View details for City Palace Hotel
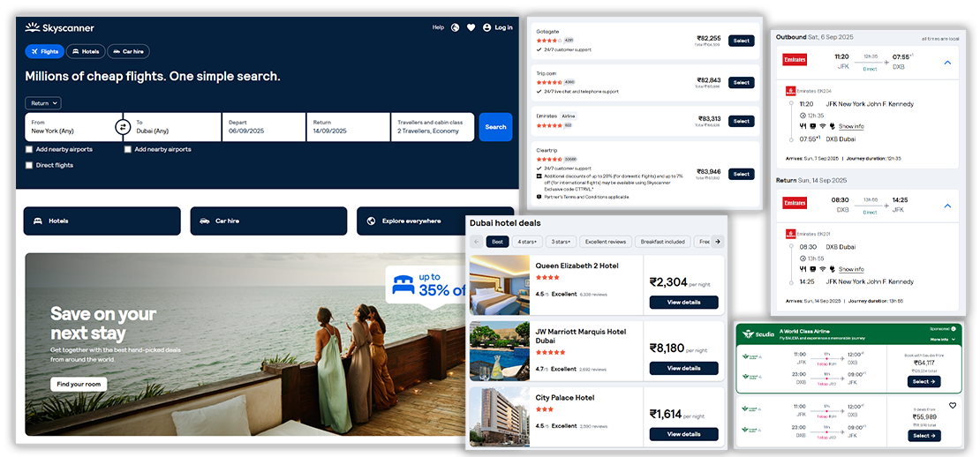The image size is (980, 457). point(683,434)
